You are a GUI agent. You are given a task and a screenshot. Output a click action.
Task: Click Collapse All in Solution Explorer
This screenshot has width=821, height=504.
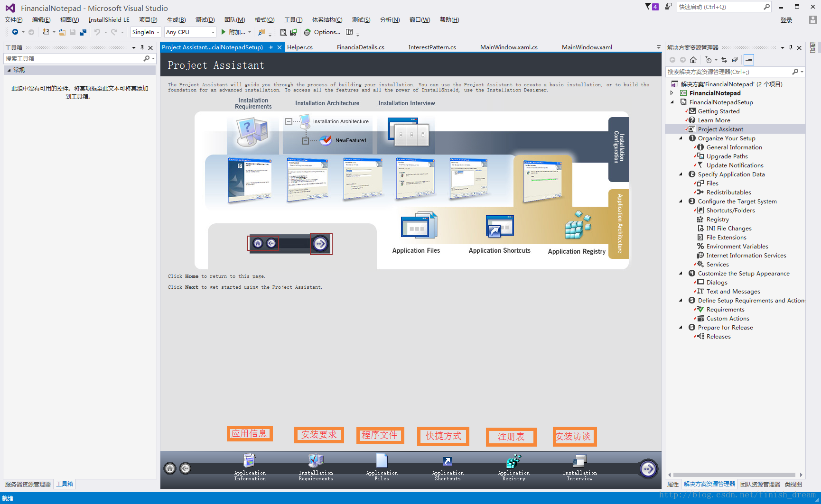pos(735,60)
